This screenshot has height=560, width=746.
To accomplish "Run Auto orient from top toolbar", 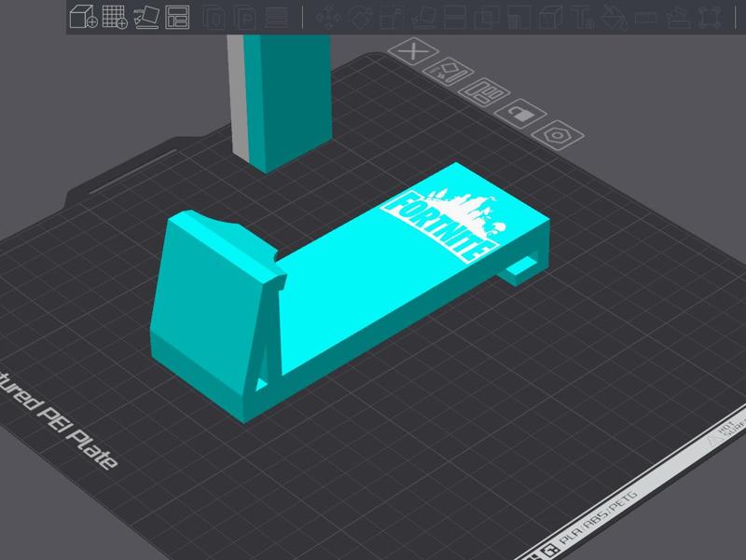I will pos(146,17).
